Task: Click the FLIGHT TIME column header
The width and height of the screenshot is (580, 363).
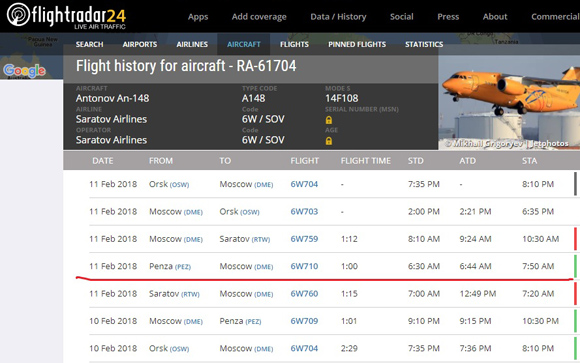Action: click(x=365, y=161)
